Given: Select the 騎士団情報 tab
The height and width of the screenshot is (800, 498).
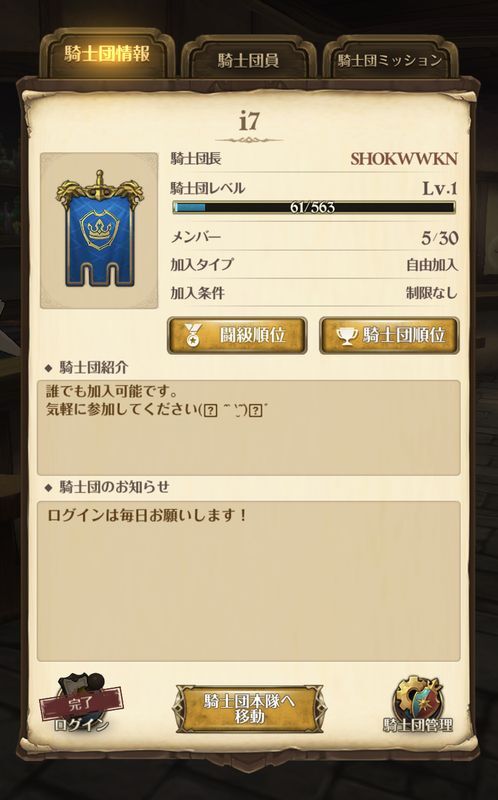Looking at the screenshot, I should tap(107, 54).
